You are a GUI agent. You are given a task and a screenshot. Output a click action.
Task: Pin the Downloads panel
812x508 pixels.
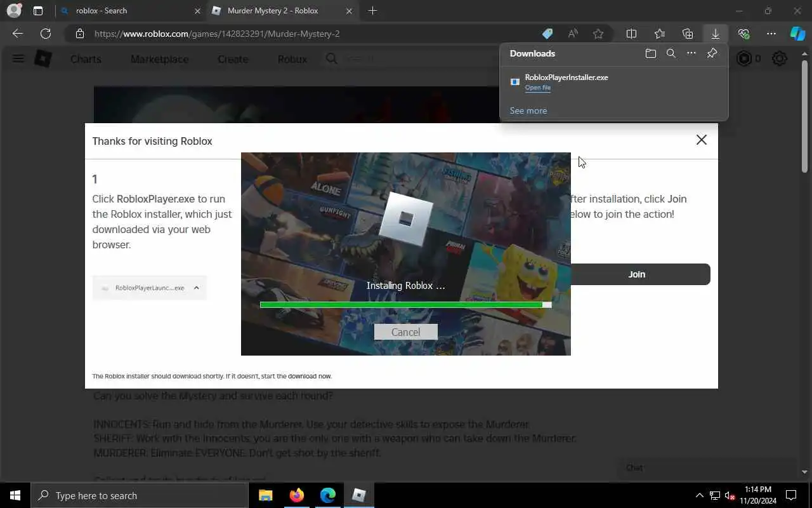coord(712,53)
